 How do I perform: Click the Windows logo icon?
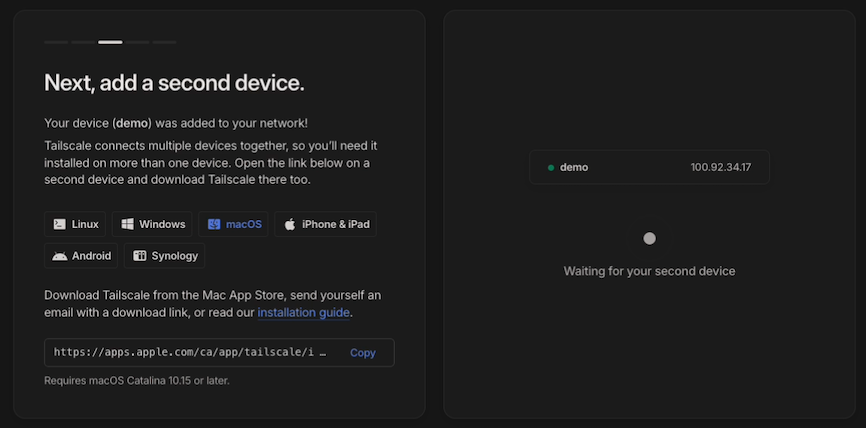(x=128, y=224)
